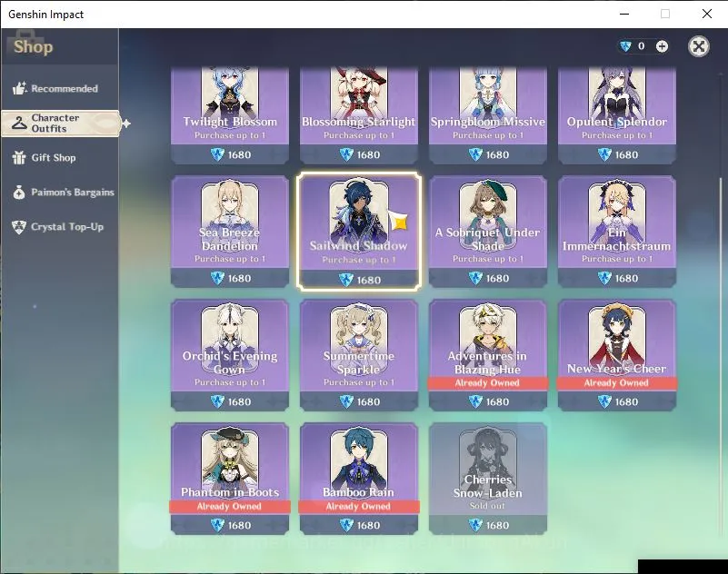Open the Opulent Splendor outfit card
This screenshot has height=574, width=728.
point(617,115)
